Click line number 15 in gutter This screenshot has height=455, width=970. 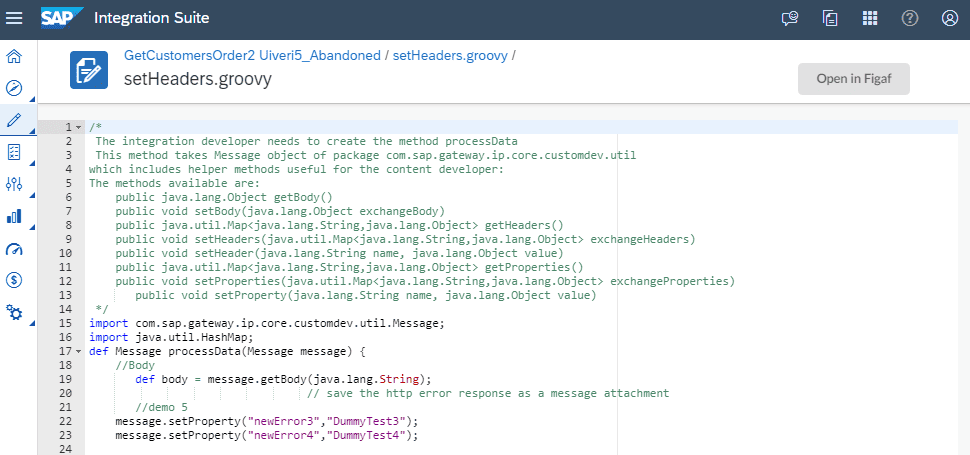pyautogui.click(x=66, y=323)
